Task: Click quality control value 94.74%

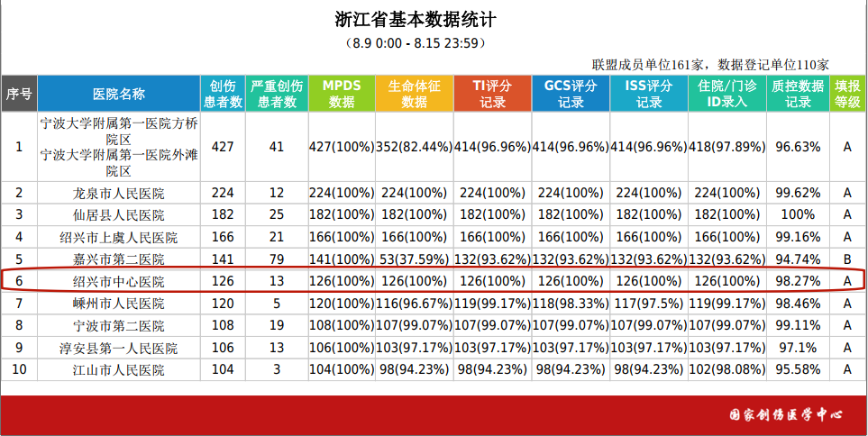Action: tap(798, 259)
